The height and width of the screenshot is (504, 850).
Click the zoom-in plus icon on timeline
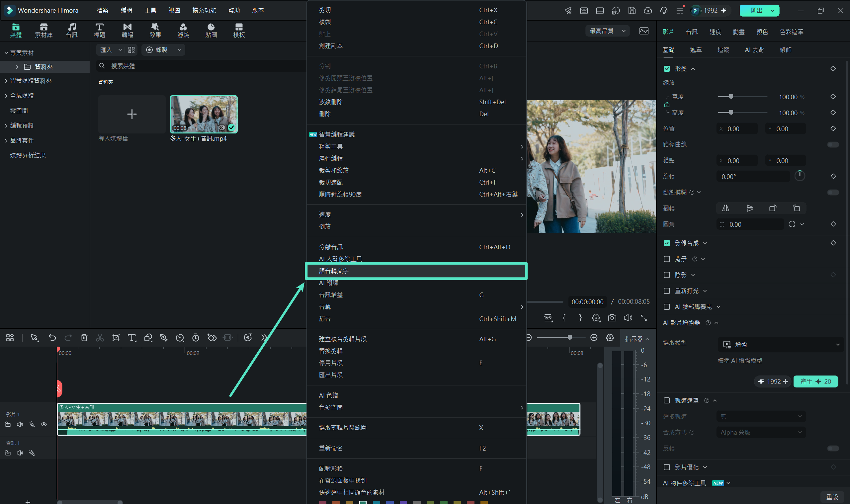(594, 338)
